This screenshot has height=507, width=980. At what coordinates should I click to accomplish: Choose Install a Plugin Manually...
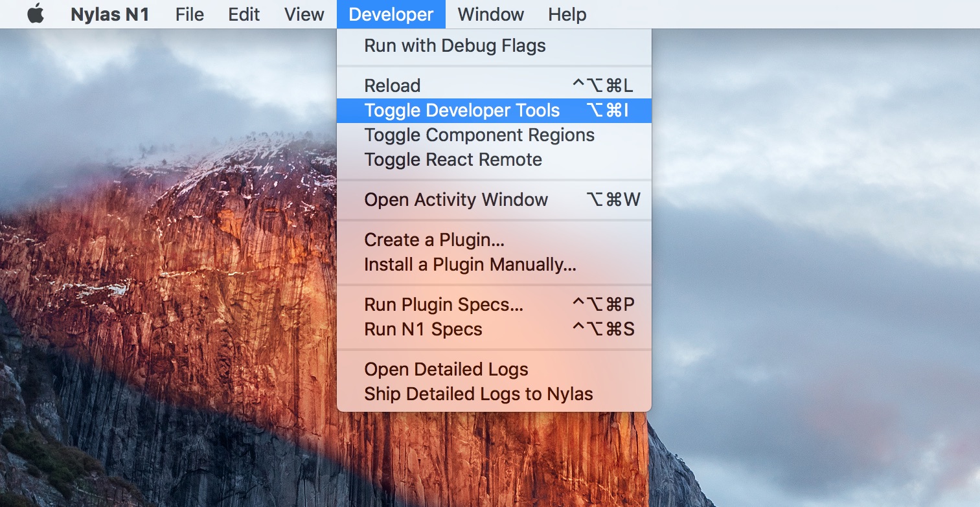494,264
